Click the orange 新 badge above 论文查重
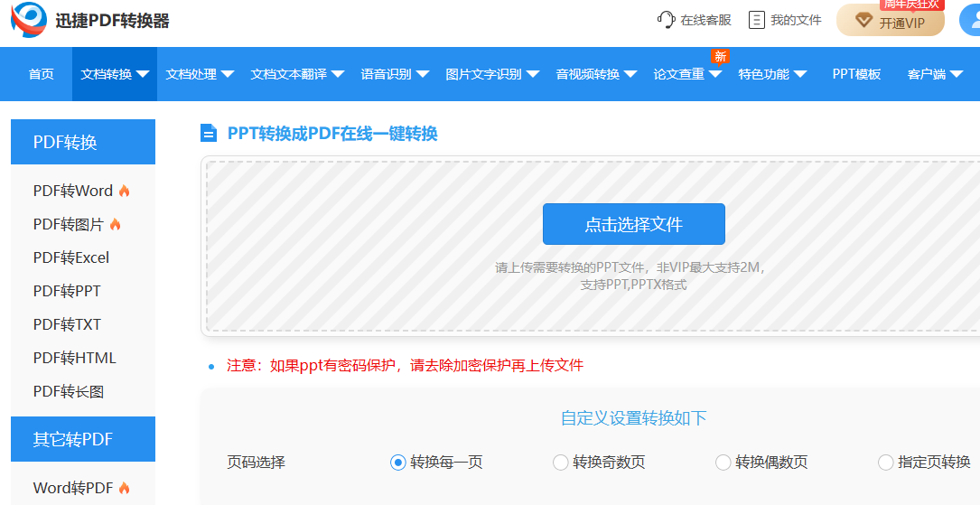980x505 pixels. tap(721, 56)
